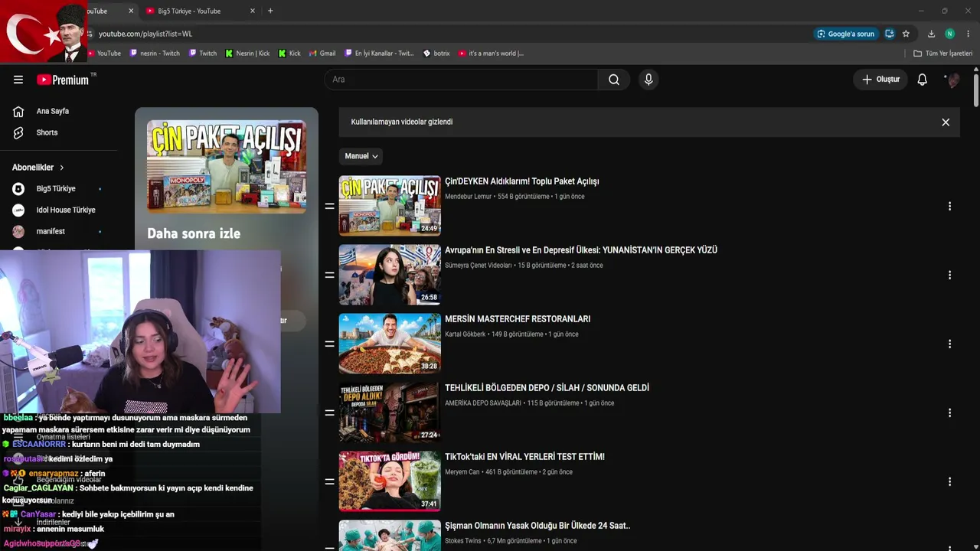Focus the Ara search field
This screenshot has height=551, width=980.
click(x=461, y=80)
